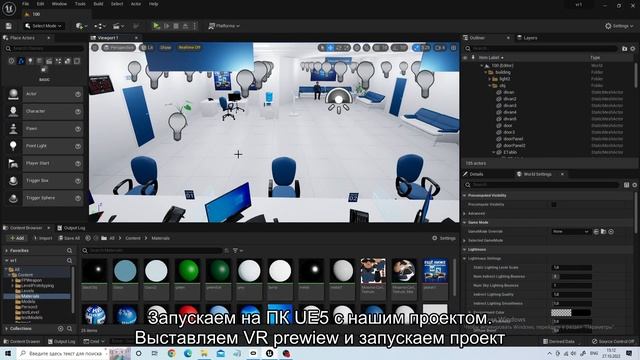This screenshot has height=360, width=640.
Task: Collapse the building folder in Outliner
Action: pyautogui.click(x=485, y=72)
